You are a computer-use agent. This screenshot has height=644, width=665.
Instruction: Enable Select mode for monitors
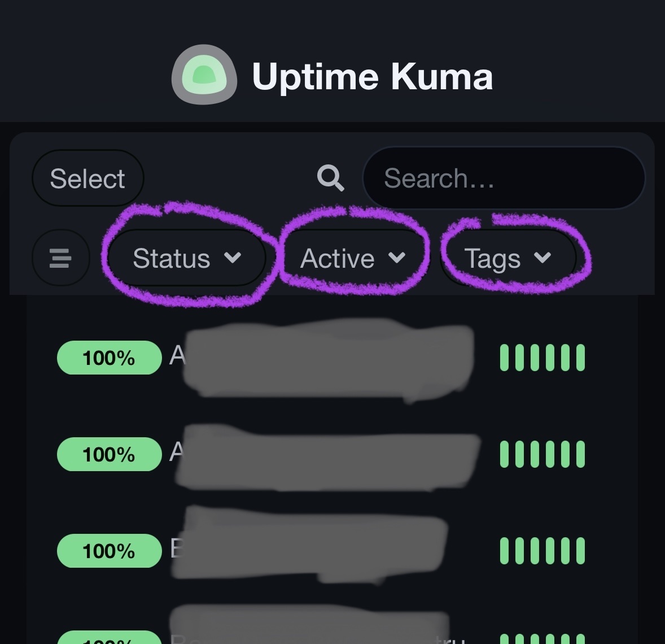pos(88,178)
